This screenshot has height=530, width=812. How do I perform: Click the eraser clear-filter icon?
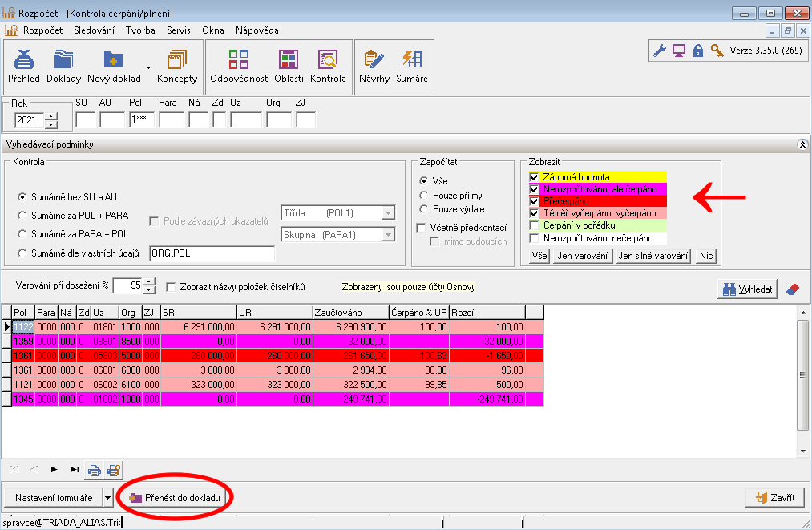tap(793, 289)
